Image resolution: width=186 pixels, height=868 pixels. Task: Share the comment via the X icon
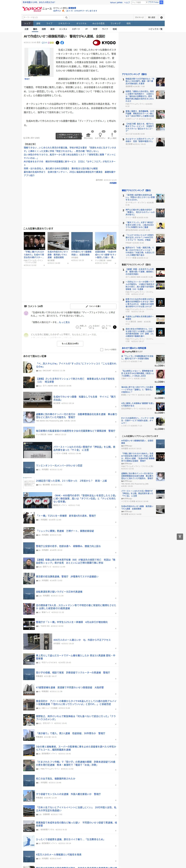[x=115, y=327]
